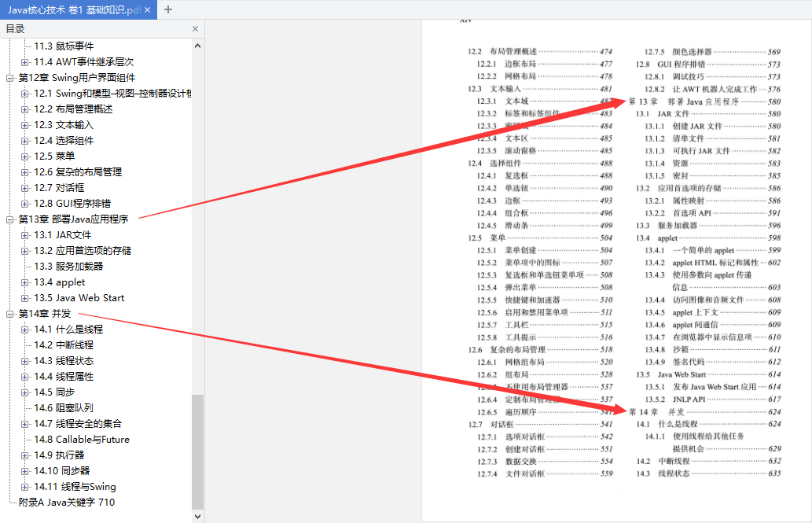812x523 pixels.
Task: Expand 13.2 应用首选项的存储 node
Action: click(x=24, y=251)
